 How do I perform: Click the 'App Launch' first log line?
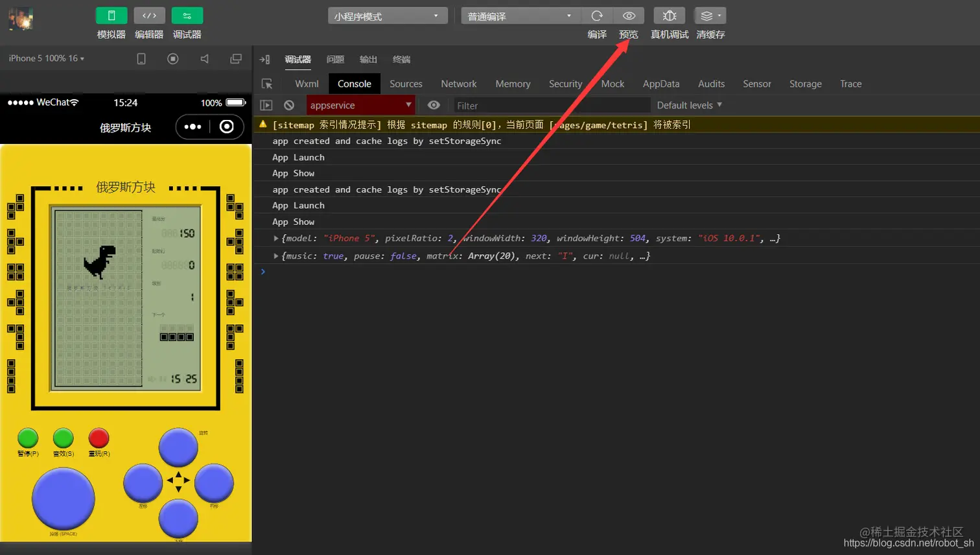(x=298, y=157)
